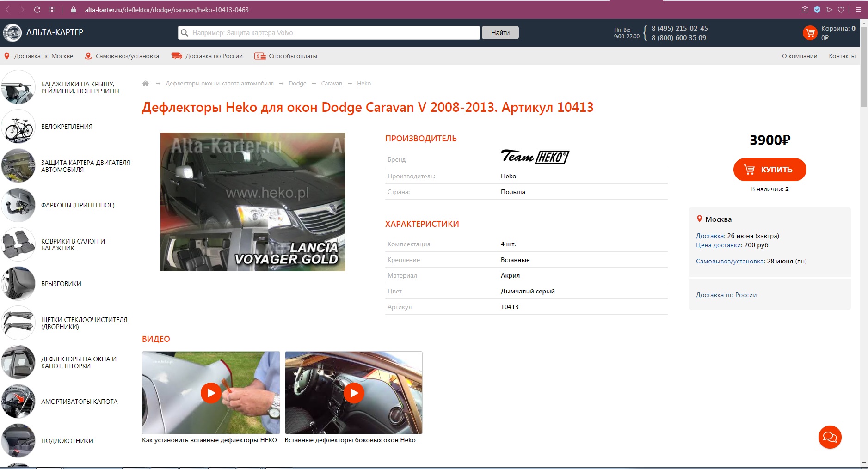
Task: Follow the Caravan breadcrumb link
Action: [x=332, y=84]
